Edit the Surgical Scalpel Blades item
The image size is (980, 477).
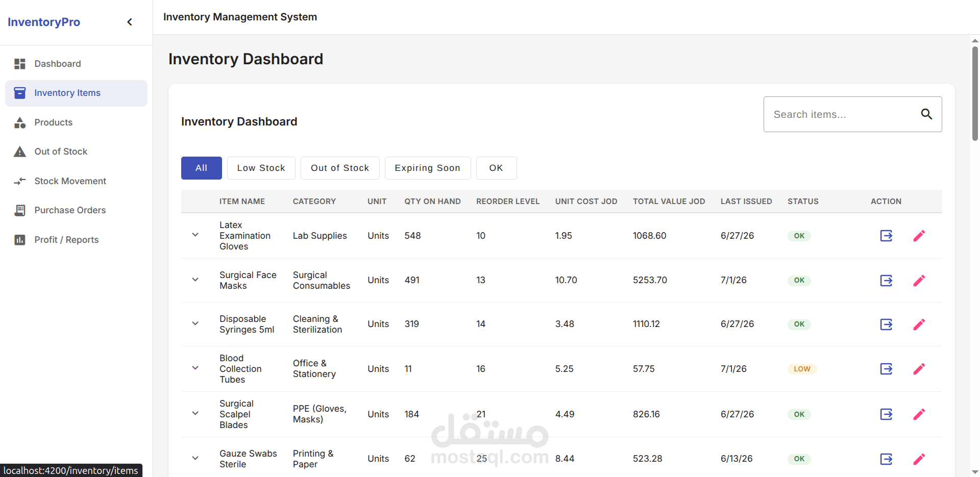click(x=919, y=414)
